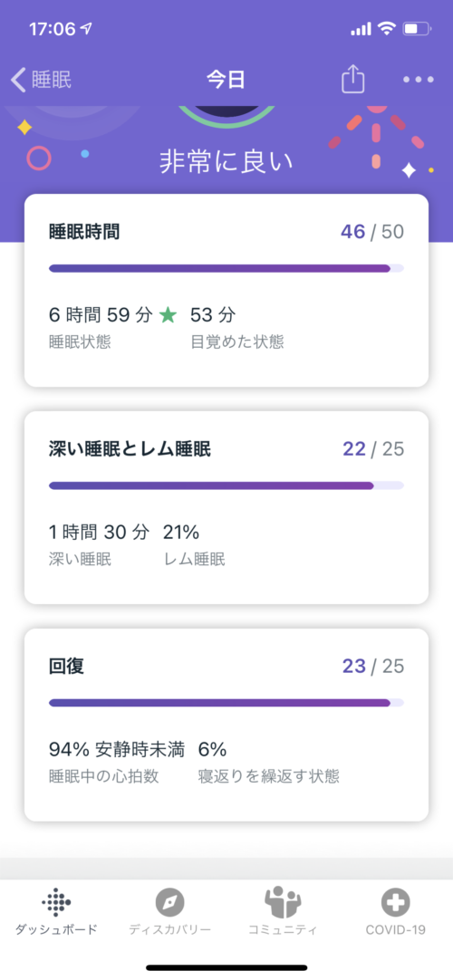Viewport: 453px width, 980px height.
Task: Open the COVID-19 plus icon
Action: point(396,902)
